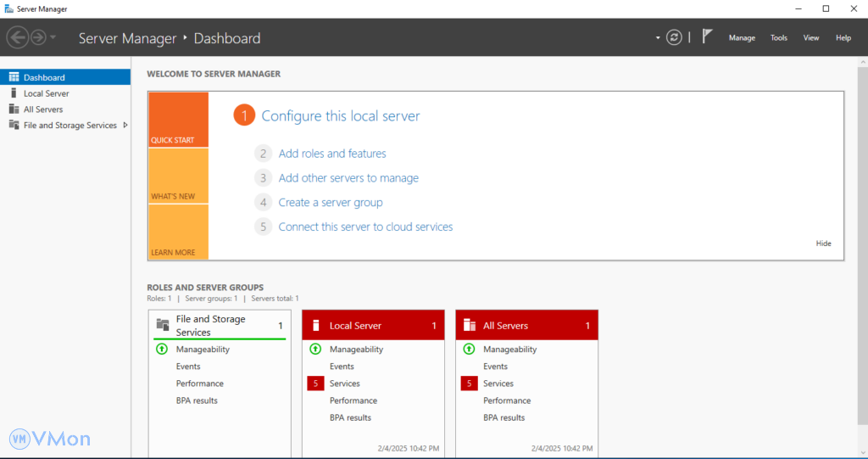Click Add roles and features link
This screenshot has width=868, height=459.
pos(331,154)
